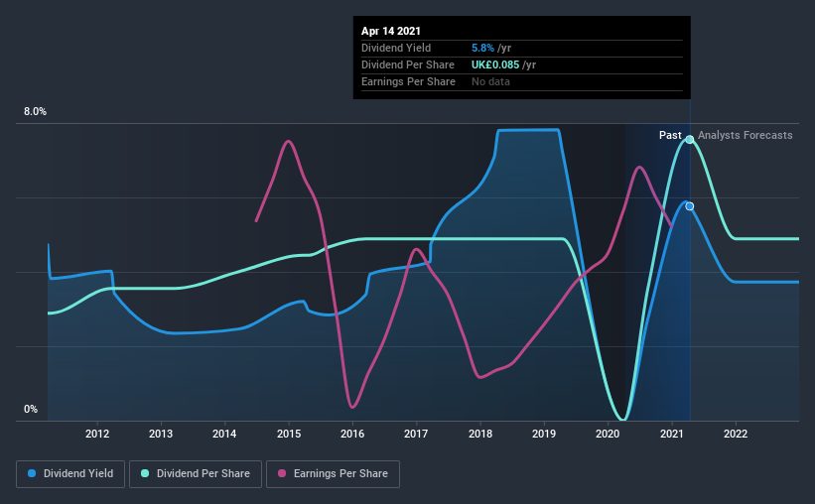Click the 2012 x-axis label
This screenshot has width=815, height=504.
click(x=97, y=434)
